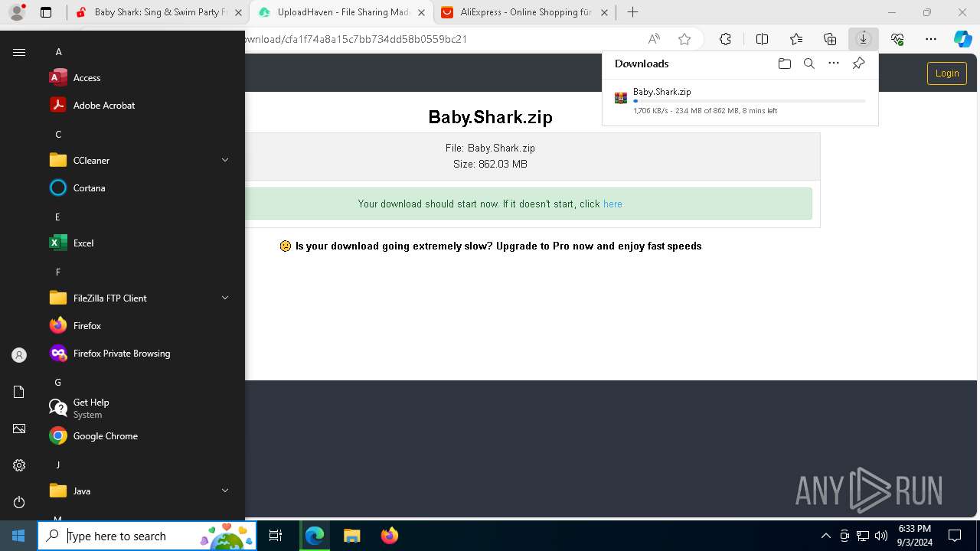Image resolution: width=980 pixels, height=551 pixels.
Task: Open Settings gear in the Start sidebar
Action: tap(19, 465)
